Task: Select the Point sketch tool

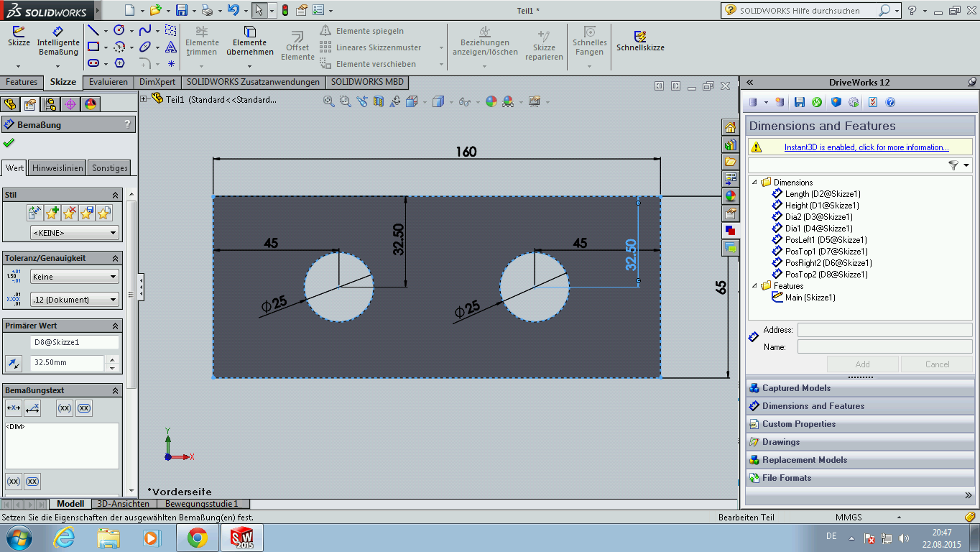Action: pos(171,63)
